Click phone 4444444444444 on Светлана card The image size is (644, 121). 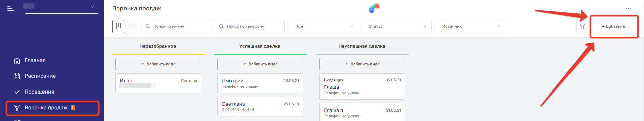(238, 110)
